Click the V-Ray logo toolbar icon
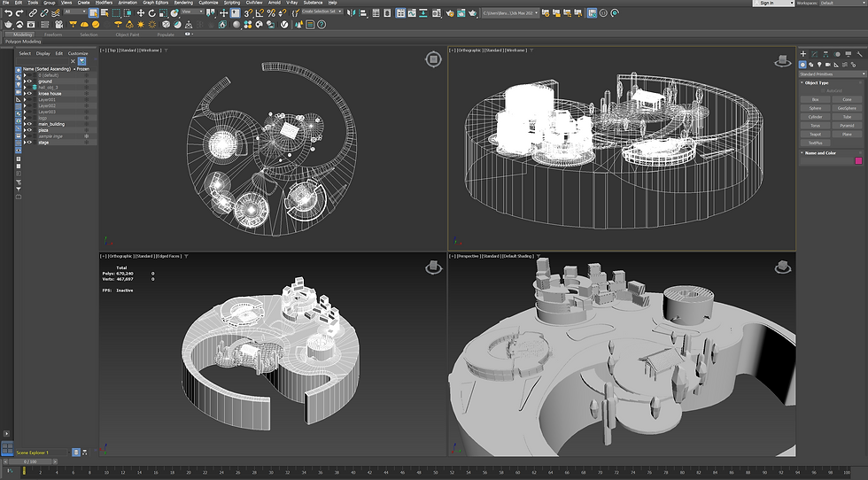 (284, 25)
